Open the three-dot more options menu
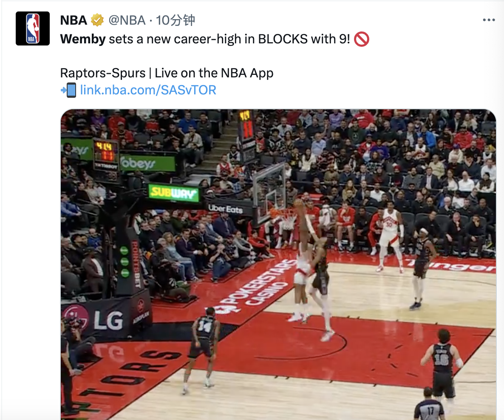The image size is (504, 420). pos(489,20)
